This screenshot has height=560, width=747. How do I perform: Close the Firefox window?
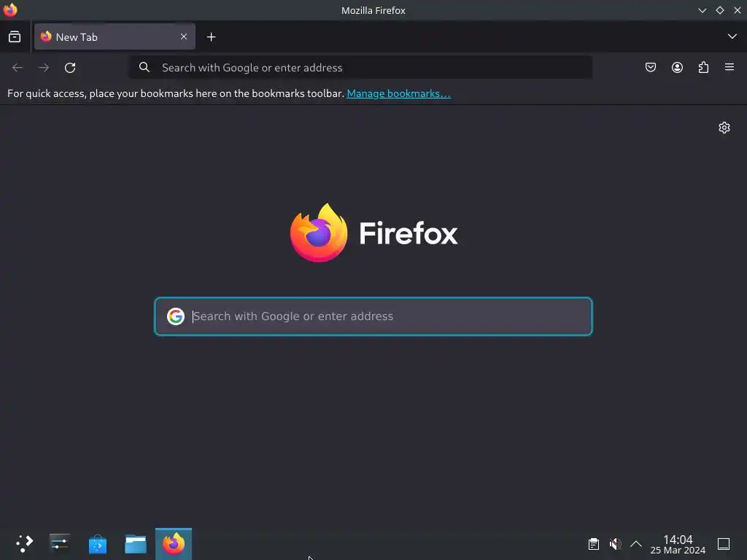[x=738, y=10]
